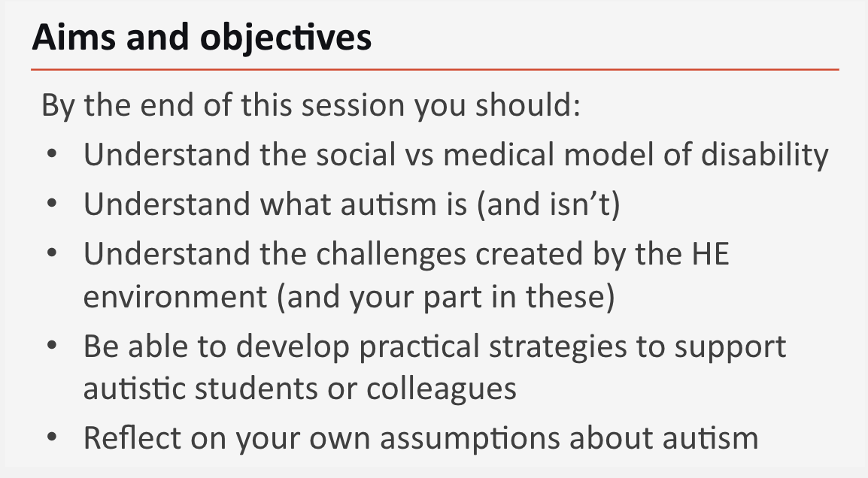Click the bullet marker before "Reflect on your own"
868x478 pixels.
(x=51, y=437)
